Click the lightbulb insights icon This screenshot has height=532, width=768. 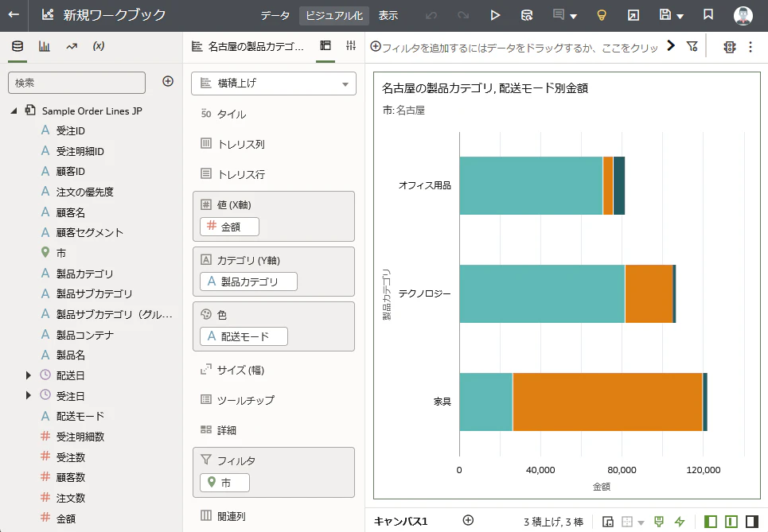tap(602, 15)
